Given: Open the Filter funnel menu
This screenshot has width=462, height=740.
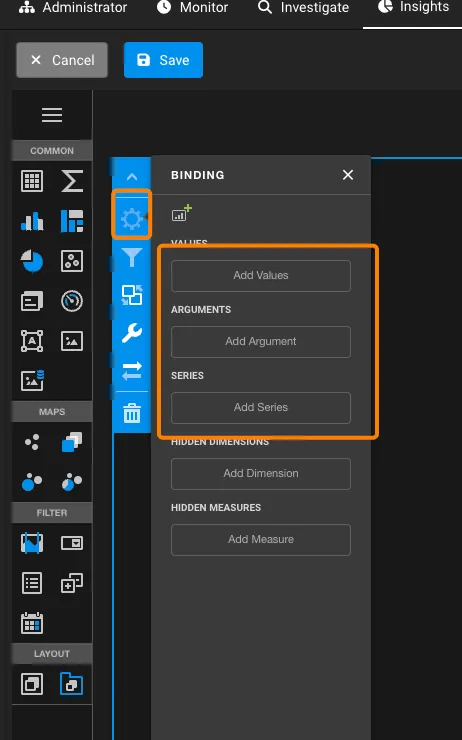Looking at the screenshot, I should 132,258.
